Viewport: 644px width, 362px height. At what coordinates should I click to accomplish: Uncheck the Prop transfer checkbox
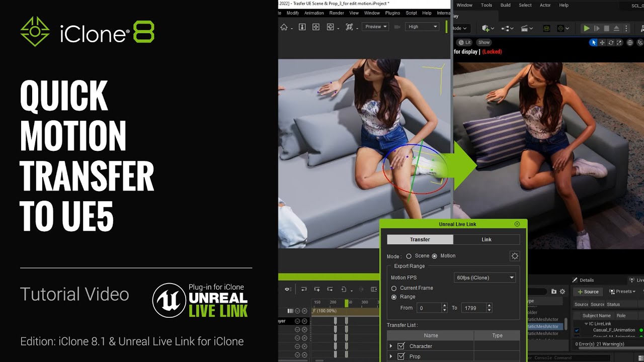click(401, 356)
